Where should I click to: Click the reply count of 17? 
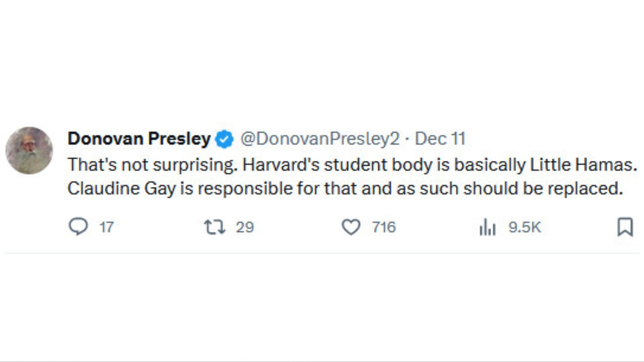106,227
